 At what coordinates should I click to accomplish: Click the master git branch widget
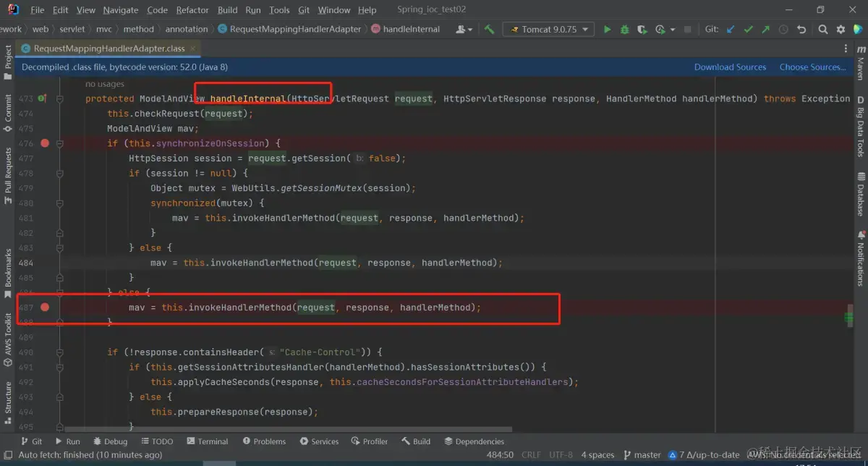coord(642,454)
